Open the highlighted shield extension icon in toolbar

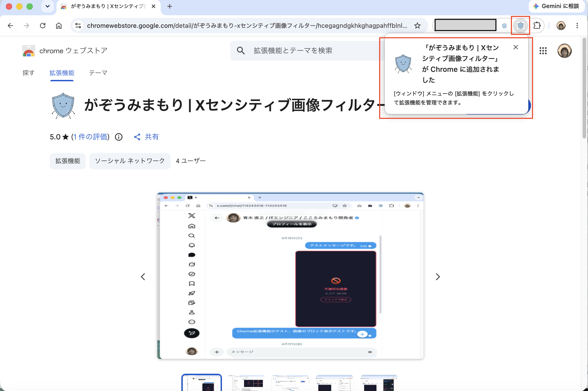point(520,25)
